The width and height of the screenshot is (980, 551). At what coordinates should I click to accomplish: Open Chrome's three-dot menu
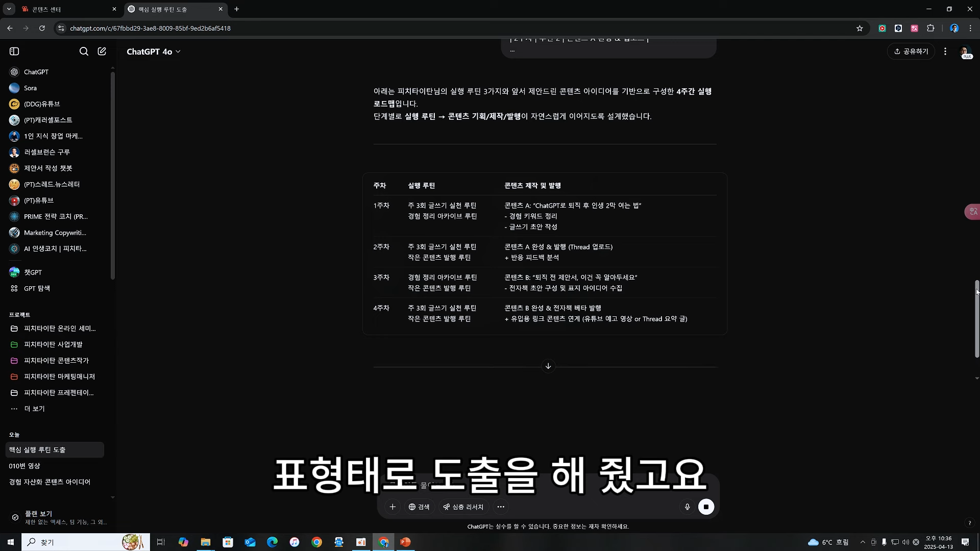click(970, 28)
